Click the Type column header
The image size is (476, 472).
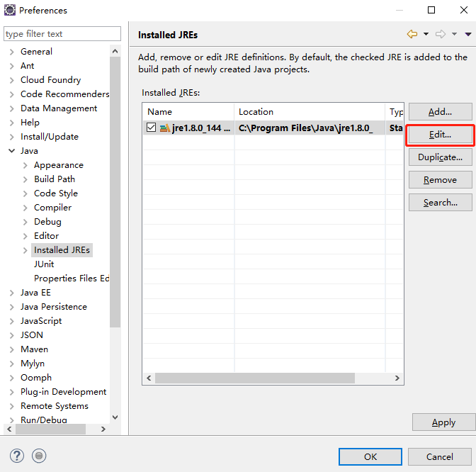coord(395,112)
